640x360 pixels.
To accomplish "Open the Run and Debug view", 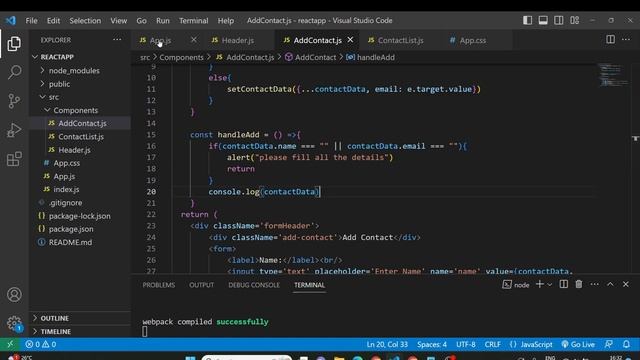I will pyautogui.click(x=14, y=130).
